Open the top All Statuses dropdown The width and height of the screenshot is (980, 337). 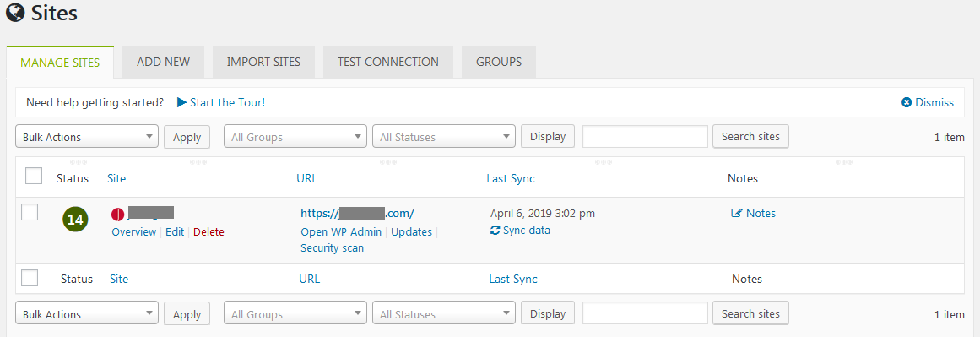tap(444, 137)
